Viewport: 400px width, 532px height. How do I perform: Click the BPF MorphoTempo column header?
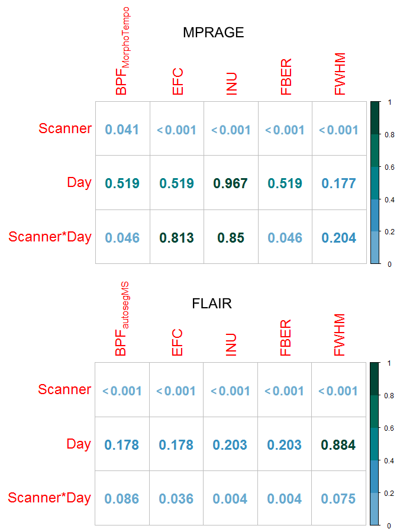(x=122, y=53)
